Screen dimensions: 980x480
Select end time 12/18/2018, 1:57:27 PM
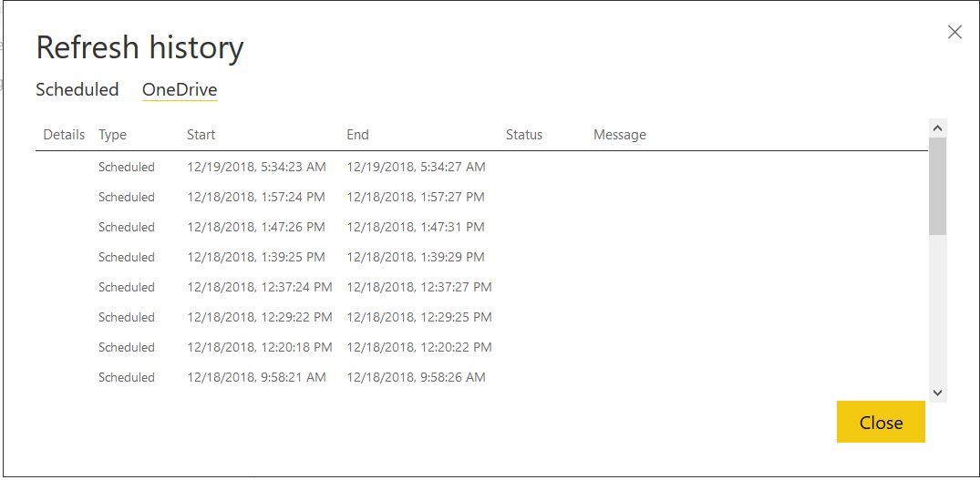click(416, 198)
